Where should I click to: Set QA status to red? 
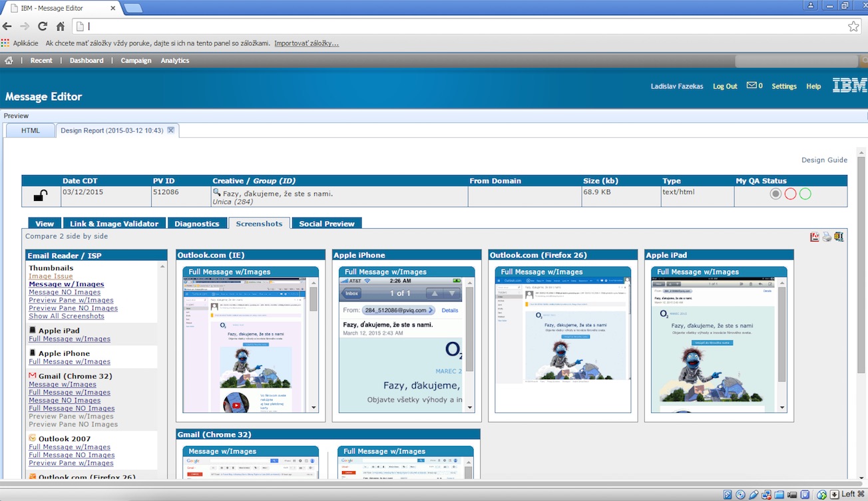pyautogui.click(x=790, y=194)
